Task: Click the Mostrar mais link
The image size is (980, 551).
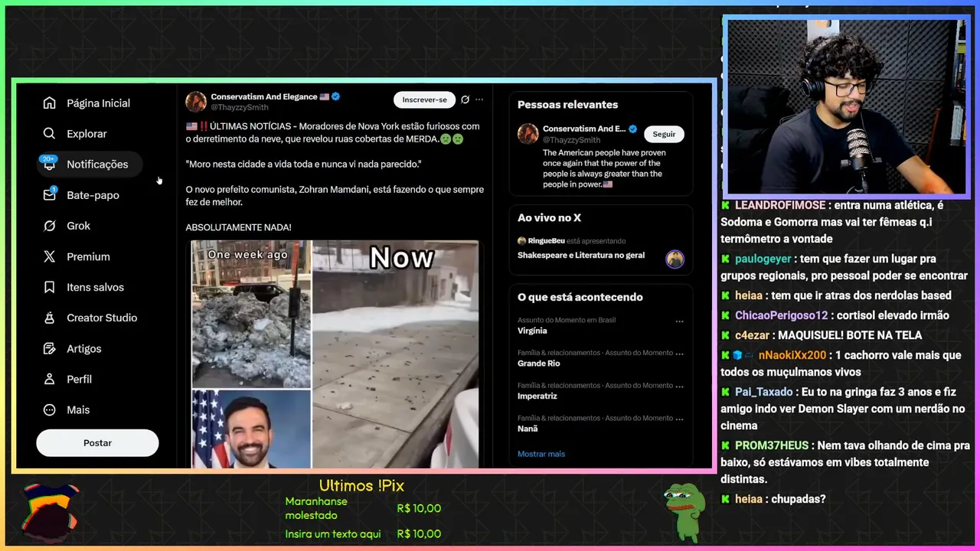Action: tap(541, 454)
